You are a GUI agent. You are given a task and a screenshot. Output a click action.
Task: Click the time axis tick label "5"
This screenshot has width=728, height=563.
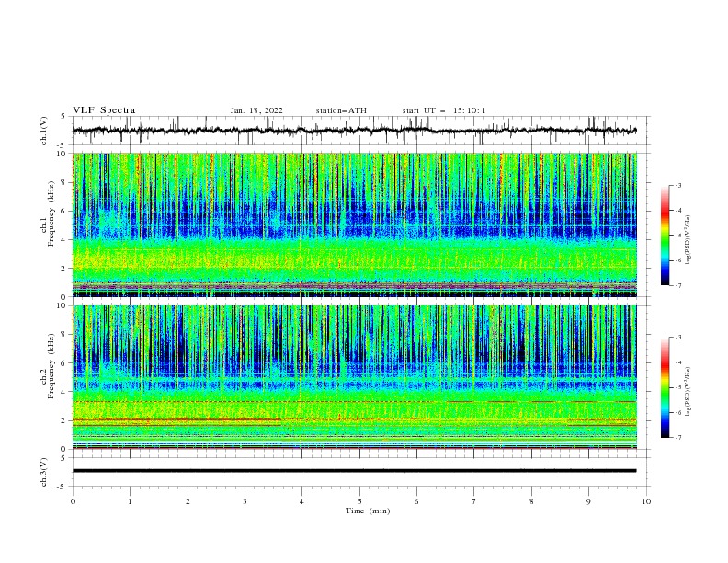(359, 501)
